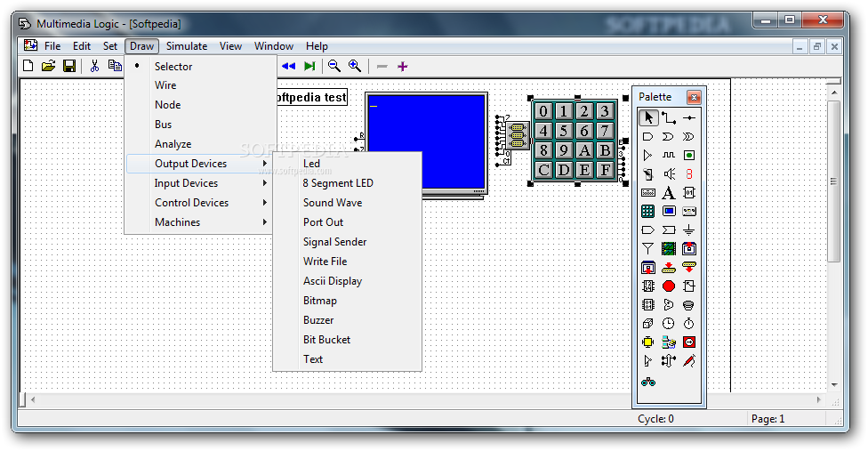The height and width of the screenshot is (451, 868).
Task: Click the Cycle: 0 status text
Action: click(655, 419)
